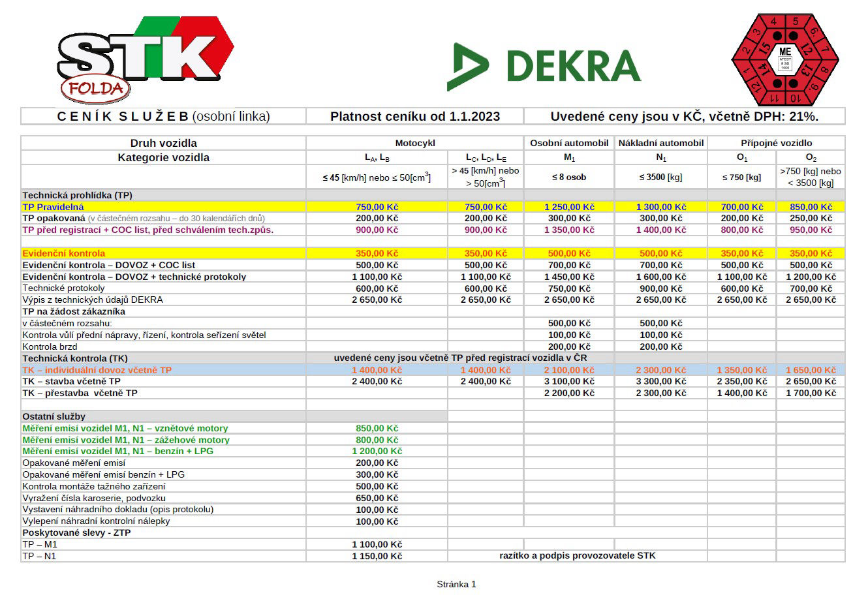The width and height of the screenshot is (868, 601).
Task: Click the '1 450,00 Kč' price cell
Action: tap(569, 277)
